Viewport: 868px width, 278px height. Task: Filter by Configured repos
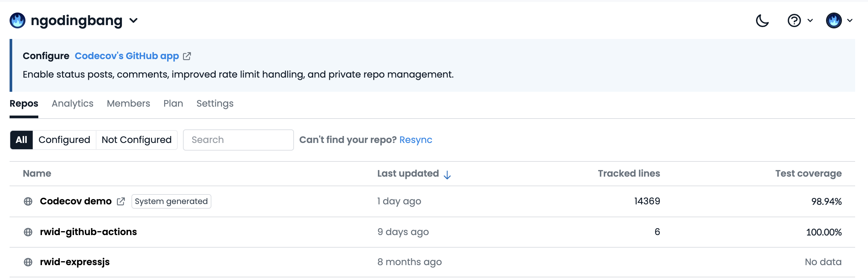[x=64, y=140]
